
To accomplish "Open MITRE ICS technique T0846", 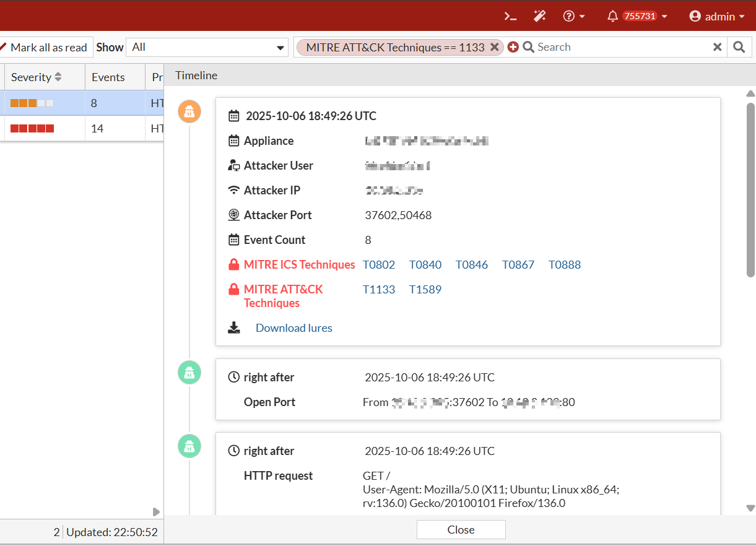I will tap(472, 265).
